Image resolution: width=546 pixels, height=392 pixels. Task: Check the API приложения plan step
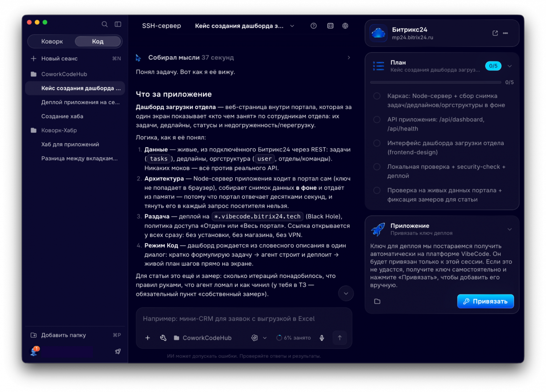coord(377,120)
